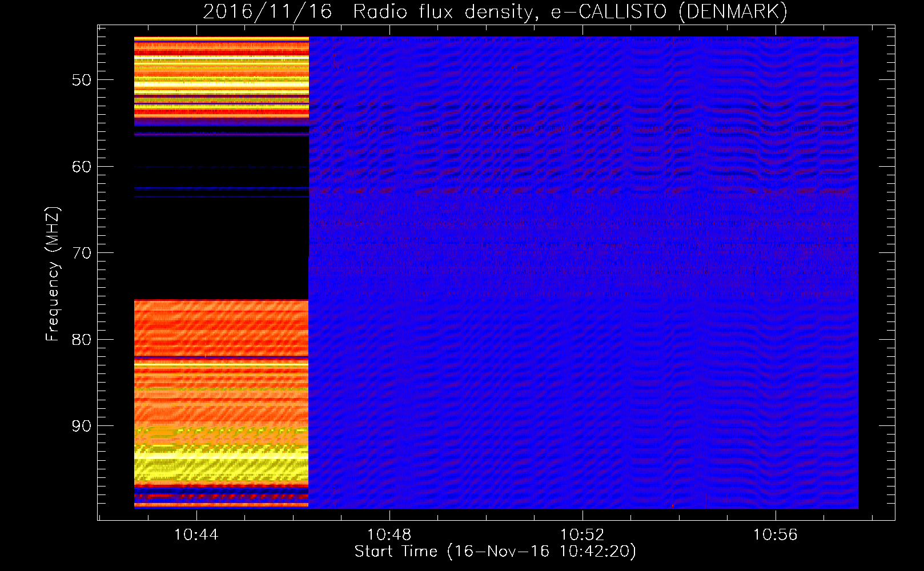The image size is (924, 571).
Task: Click the 60 frequency tick label
Action: pos(82,167)
